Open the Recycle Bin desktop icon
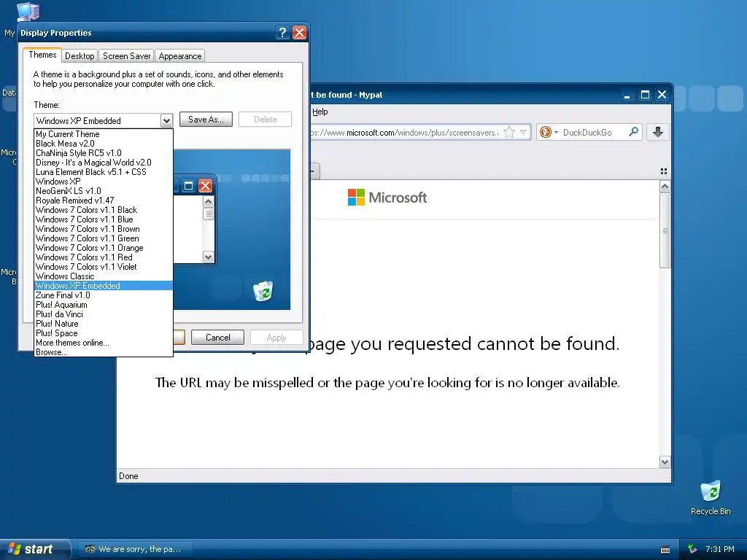Viewport: 747px width, 560px height. pyautogui.click(x=711, y=497)
